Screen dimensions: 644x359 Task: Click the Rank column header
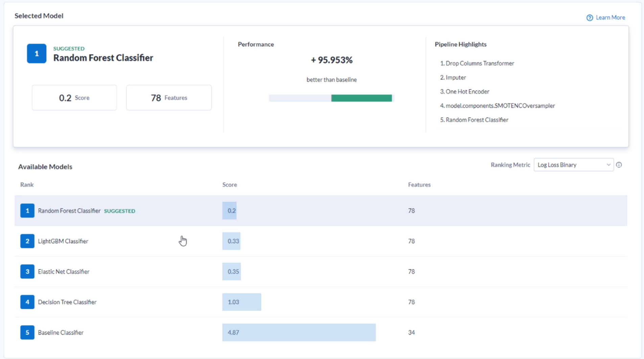pos(27,185)
